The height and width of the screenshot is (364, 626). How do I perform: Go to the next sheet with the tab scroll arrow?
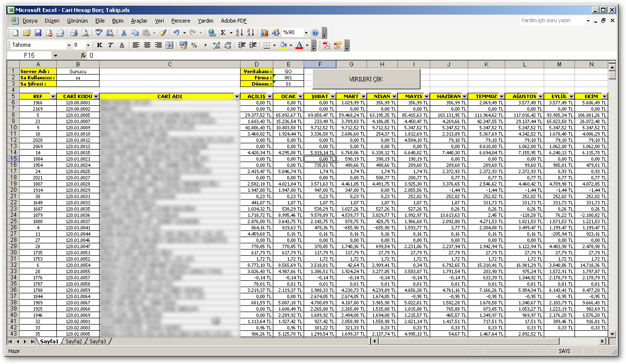click(26, 341)
